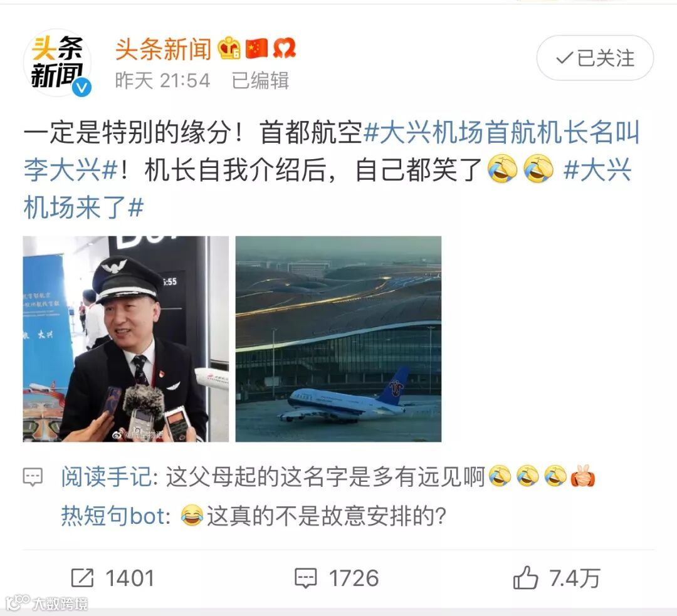This screenshot has width=677, height=616.
Task: Open hashtag #大兴机场首航机长名叫李大兴#
Action: pos(332,150)
